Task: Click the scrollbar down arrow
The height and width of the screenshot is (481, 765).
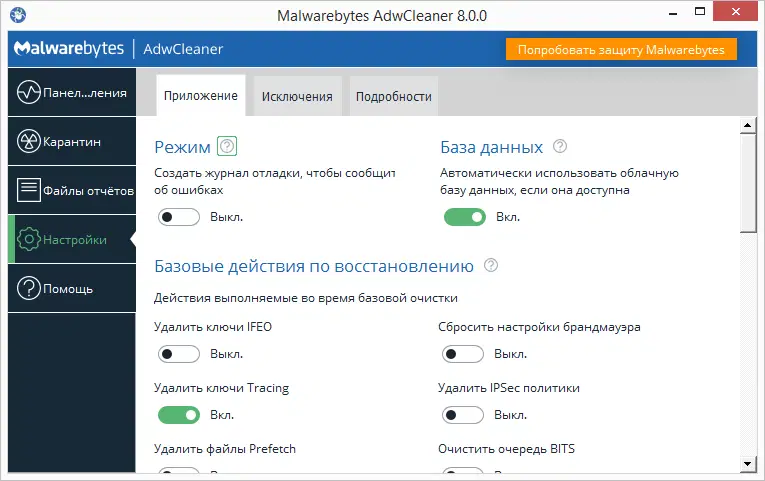Action: (x=747, y=464)
